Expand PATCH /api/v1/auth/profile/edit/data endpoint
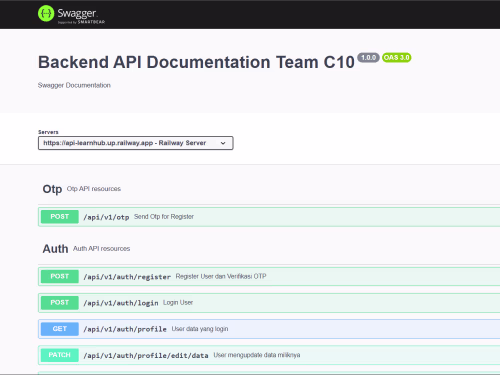The height and width of the screenshot is (375, 500). coord(269,355)
